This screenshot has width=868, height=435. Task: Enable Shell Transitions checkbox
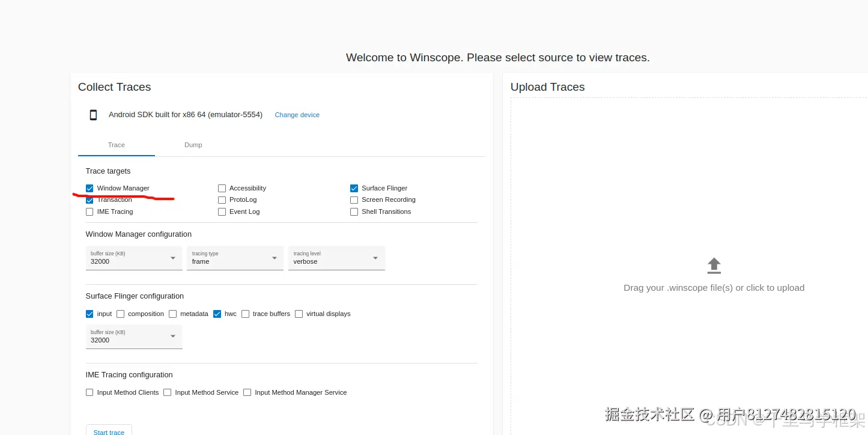(354, 211)
